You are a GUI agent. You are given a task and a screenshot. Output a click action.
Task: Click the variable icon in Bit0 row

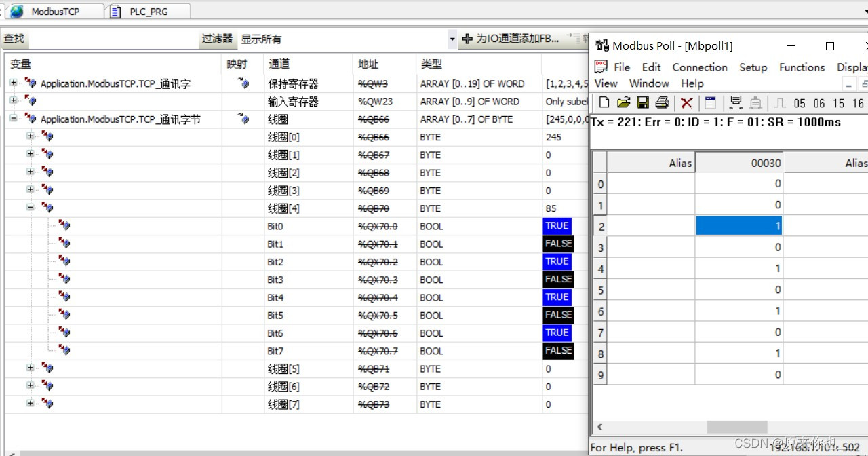click(x=64, y=226)
